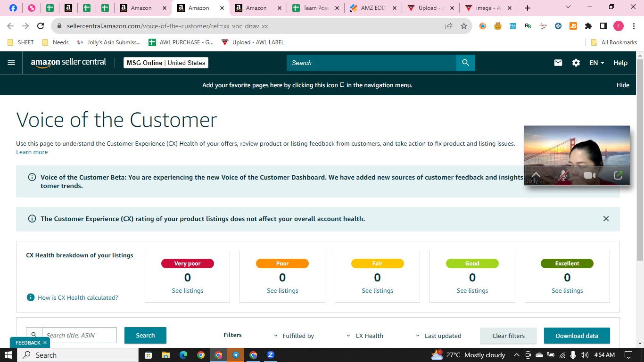Click the magnifier search button in header

[x=466, y=63]
